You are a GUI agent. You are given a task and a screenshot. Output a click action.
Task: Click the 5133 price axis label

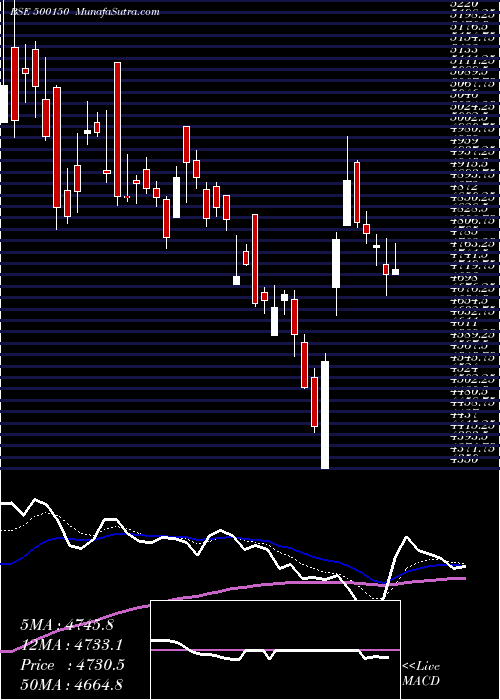464,50
